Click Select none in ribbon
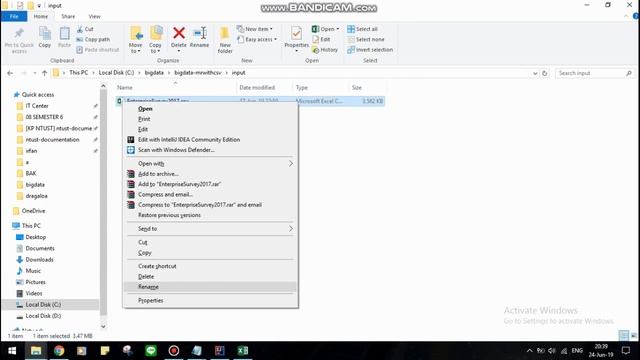Viewport: 640px width, 360px height. [x=366, y=40]
